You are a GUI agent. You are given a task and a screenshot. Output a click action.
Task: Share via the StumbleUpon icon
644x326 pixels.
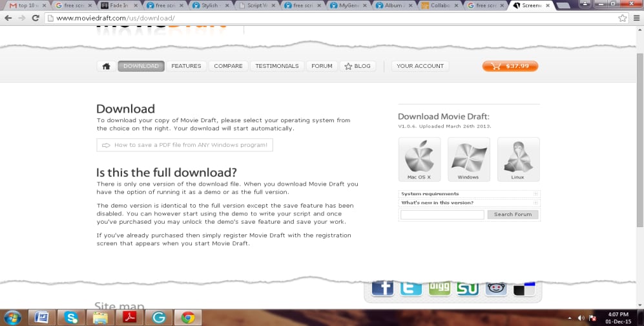pos(468,288)
